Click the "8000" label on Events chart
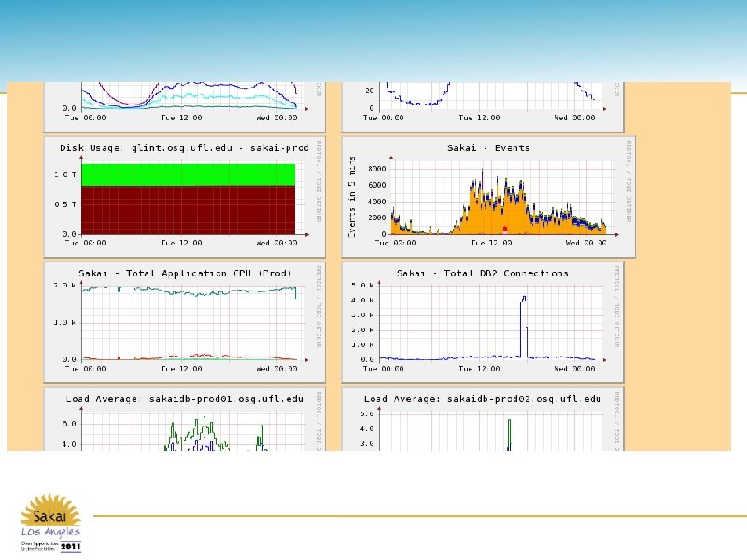The height and width of the screenshot is (560, 747). 377,169
